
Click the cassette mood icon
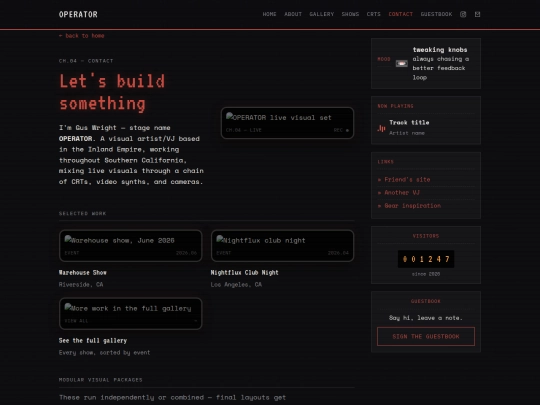tap(402, 63)
